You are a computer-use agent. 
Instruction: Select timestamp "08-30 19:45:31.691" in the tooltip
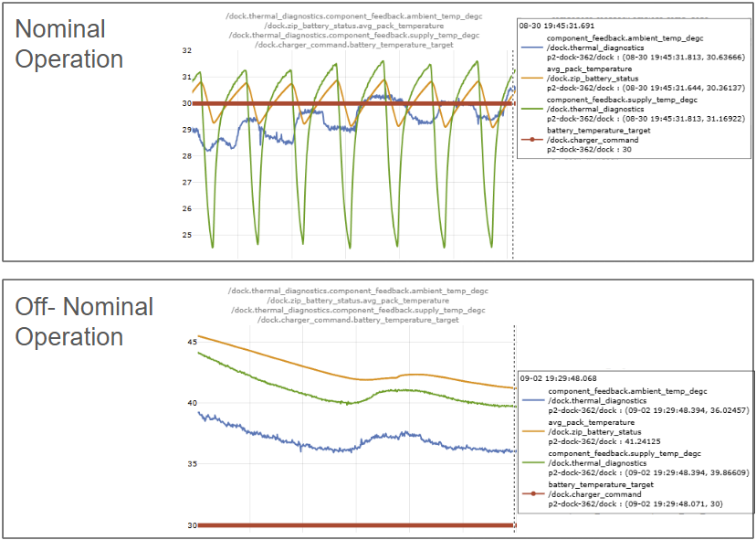(555, 26)
